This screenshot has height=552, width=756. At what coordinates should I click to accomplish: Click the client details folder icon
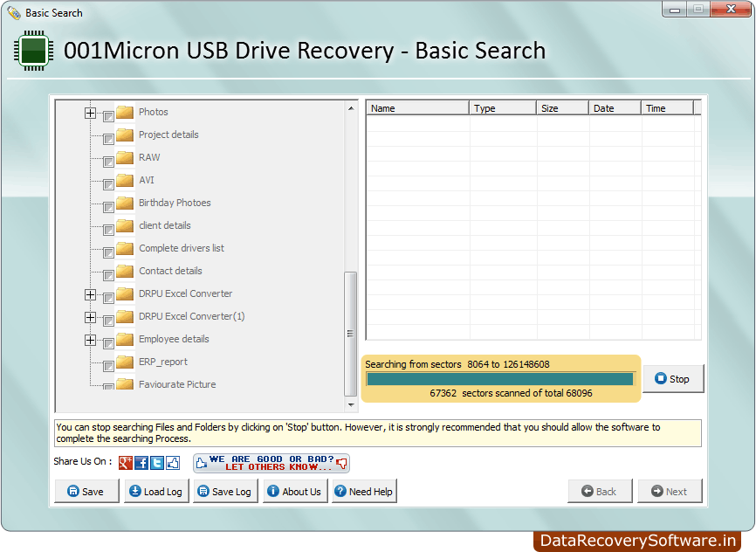pyautogui.click(x=125, y=225)
